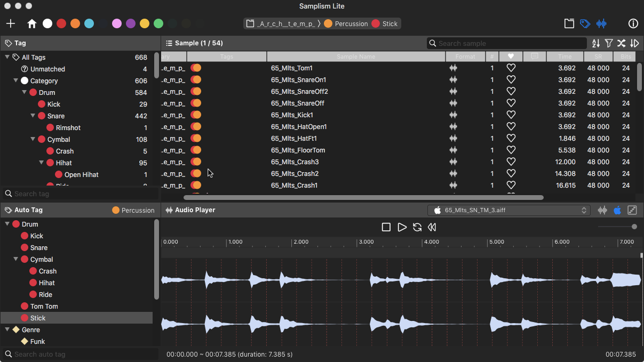Toggle the folder panel icon in toolbar
The height and width of the screenshot is (362, 644).
569,23
